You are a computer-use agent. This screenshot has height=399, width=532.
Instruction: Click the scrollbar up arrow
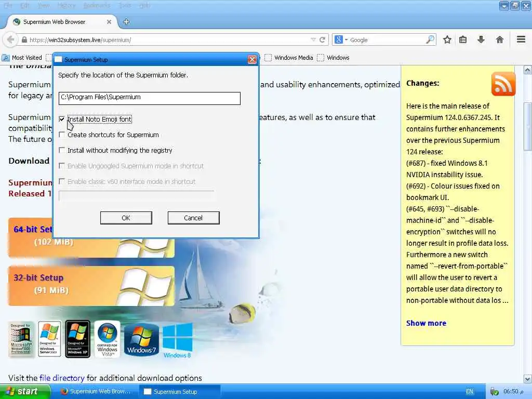tap(528, 70)
